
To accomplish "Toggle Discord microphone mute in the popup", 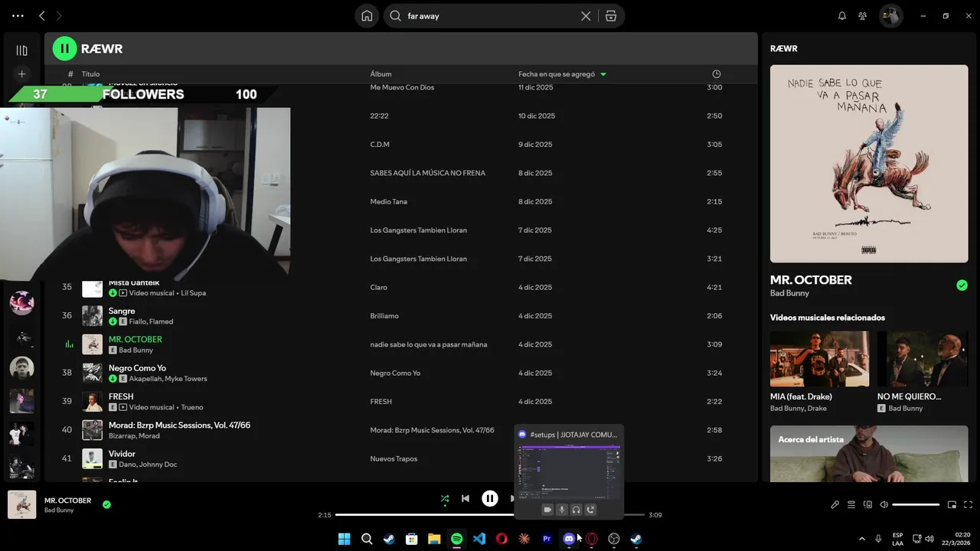I will click(561, 510).
